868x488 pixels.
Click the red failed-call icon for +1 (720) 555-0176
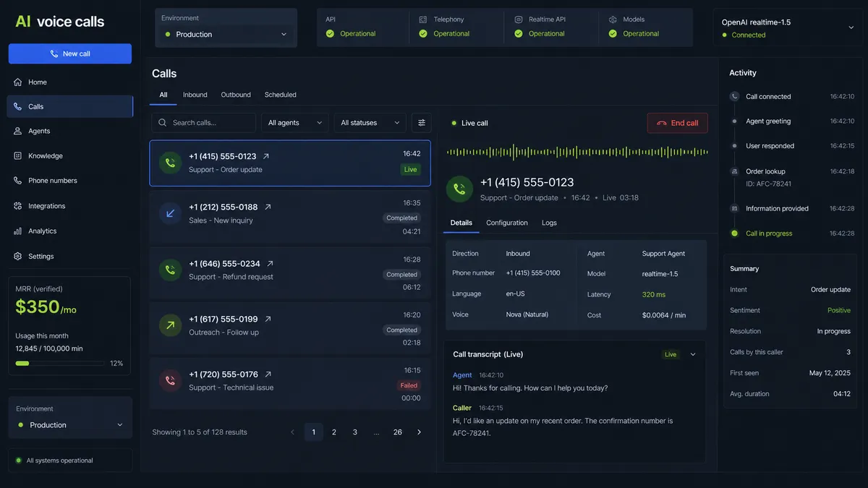(170, 380)
